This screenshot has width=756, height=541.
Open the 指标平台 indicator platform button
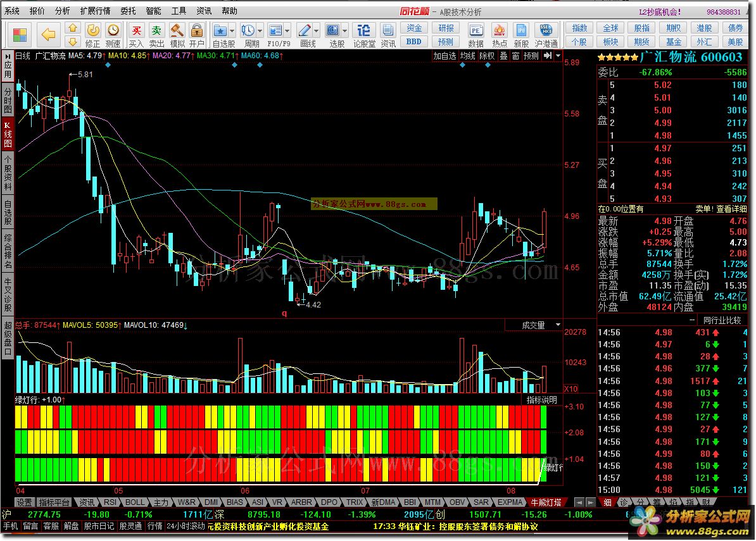click(x=54, y=502)
